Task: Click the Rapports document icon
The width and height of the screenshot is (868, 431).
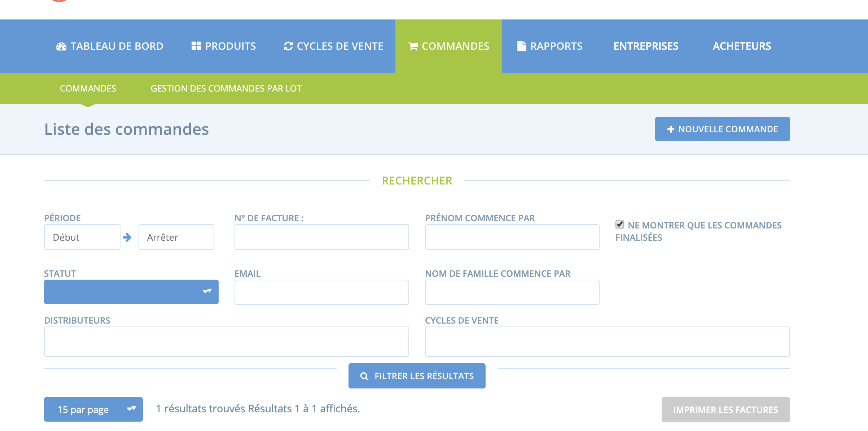Action: [x=522, y=46]
